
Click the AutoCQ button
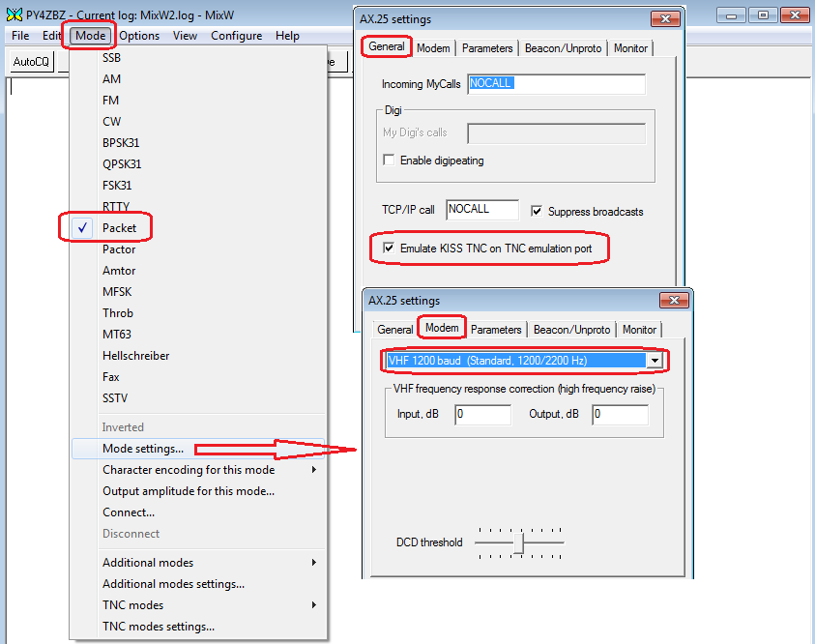[31, 61]
